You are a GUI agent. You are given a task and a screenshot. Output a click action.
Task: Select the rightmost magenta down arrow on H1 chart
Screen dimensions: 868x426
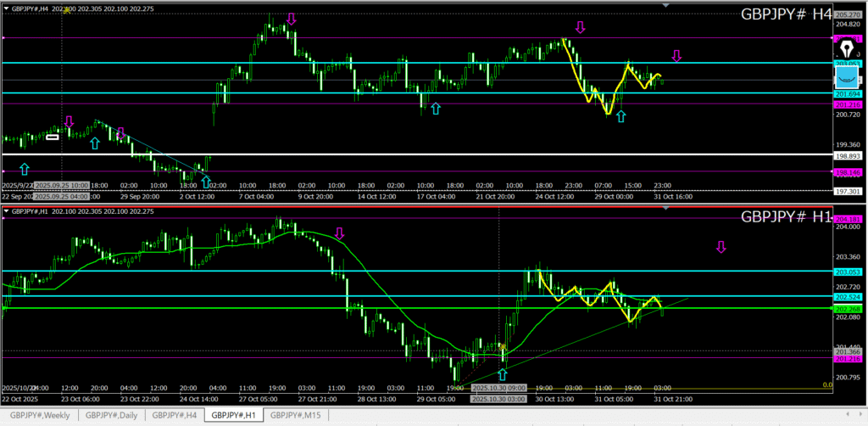721,247
